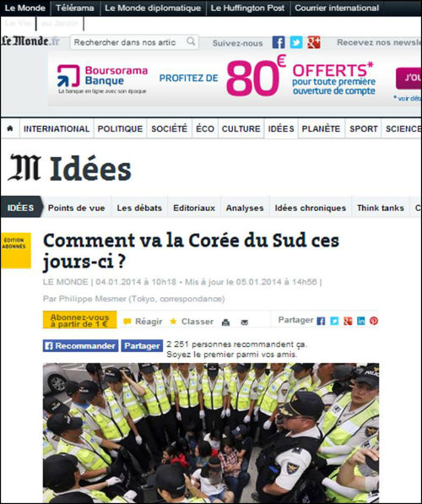The height and width of the screenshot is (504, 422).
Task: Share article on Pinterest icon
Action: click(x=374, y=321)
